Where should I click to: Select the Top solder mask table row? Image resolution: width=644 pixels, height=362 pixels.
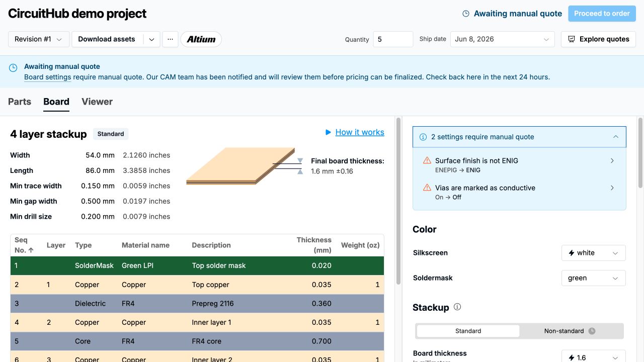[x=197, y=265]
